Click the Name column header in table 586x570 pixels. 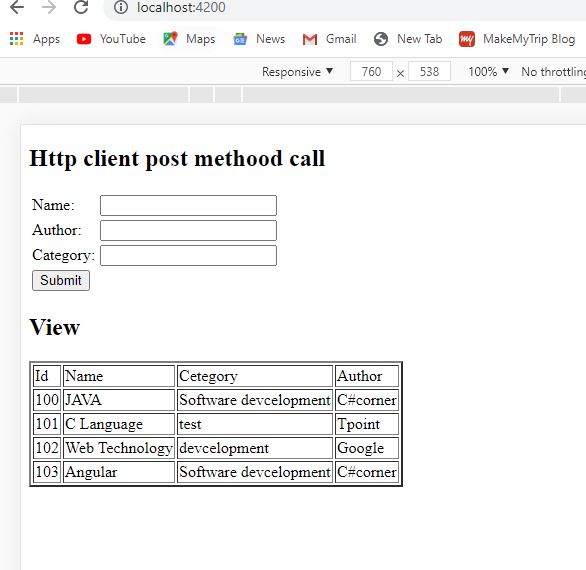click(119, 376)
